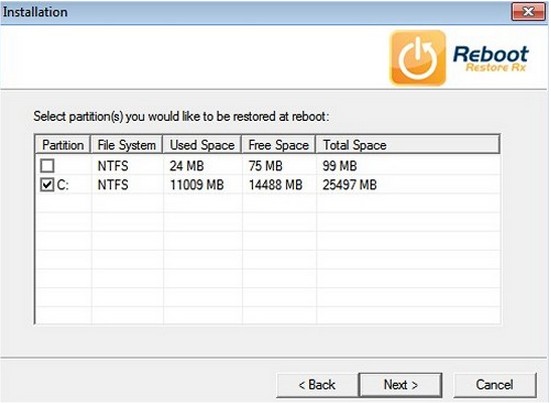Sort by the Partition column header
The image size is (551, 403).
pos(63,145)
